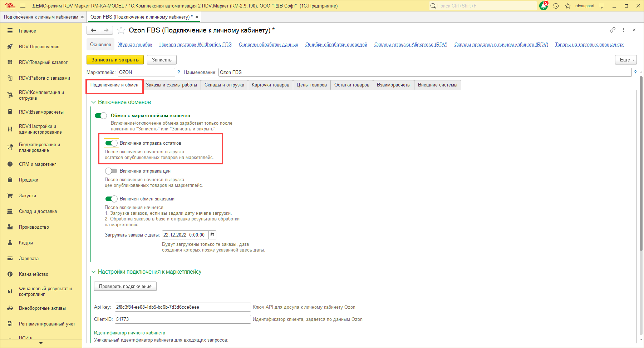The height and width of the screenshot is (348, 644).
Task: Open Товары на торговых площадках link
Action: (589, 44)
